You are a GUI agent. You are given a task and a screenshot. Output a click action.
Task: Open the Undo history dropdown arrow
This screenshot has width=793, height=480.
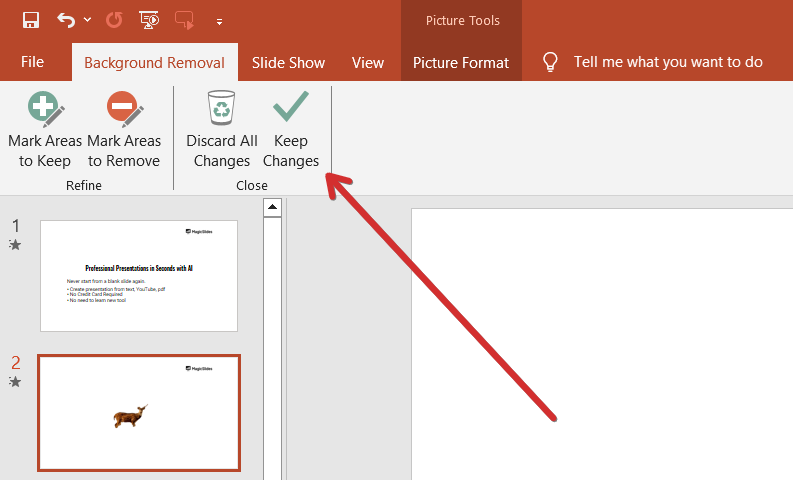87,20
